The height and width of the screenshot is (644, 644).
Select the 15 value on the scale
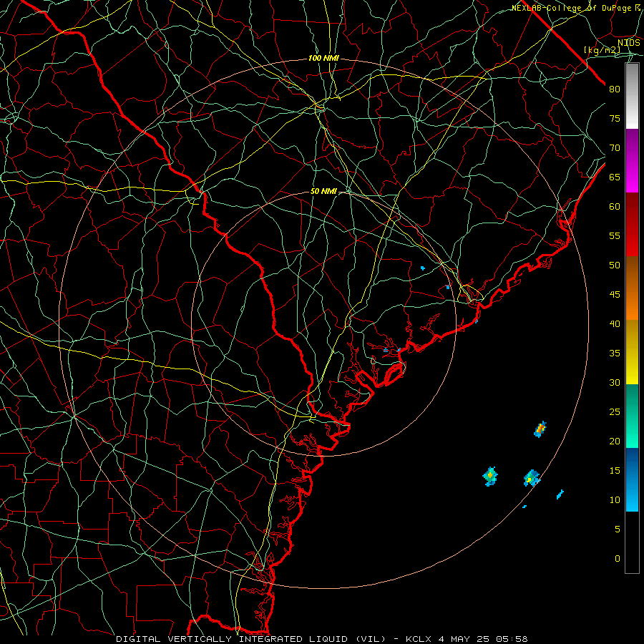(x=615, y=470)
